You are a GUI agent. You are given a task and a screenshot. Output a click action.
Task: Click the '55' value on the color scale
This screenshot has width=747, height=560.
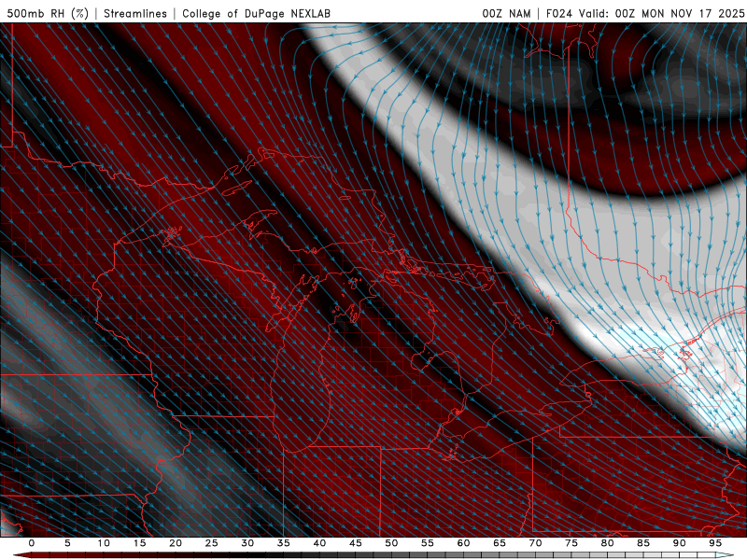click(x=428, y=543)
